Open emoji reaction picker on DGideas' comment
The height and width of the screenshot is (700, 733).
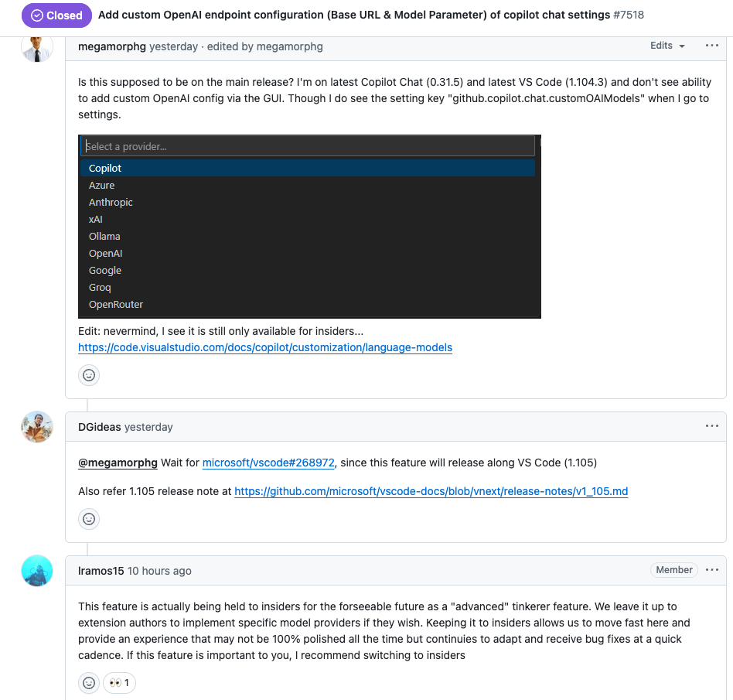click(88, 518)
